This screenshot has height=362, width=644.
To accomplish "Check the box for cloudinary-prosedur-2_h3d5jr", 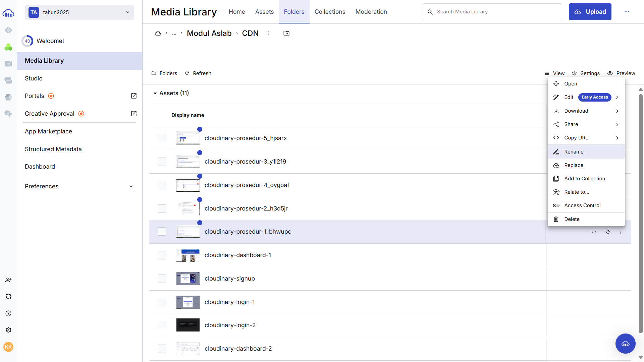I will (x=162, y=208).
